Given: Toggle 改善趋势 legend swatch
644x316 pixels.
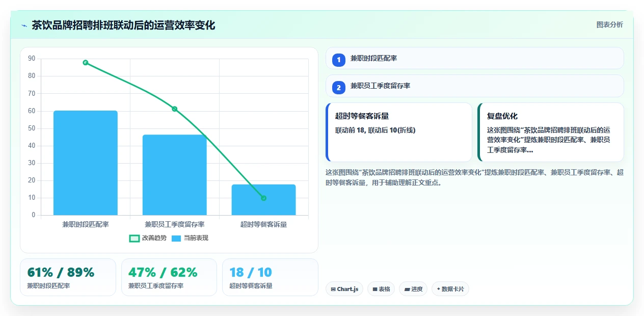Looking at the screenshot, I should point(135,238).
